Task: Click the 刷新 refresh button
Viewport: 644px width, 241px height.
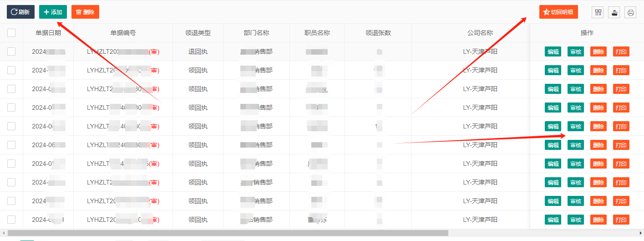Action: 20,12
